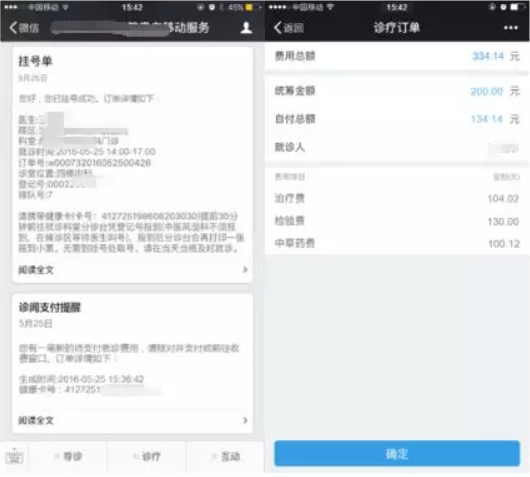Image resolution: width=530 pixels, height=477 pixels.
Task: Switch to keyboard input icon
Action: click(14, 457)
